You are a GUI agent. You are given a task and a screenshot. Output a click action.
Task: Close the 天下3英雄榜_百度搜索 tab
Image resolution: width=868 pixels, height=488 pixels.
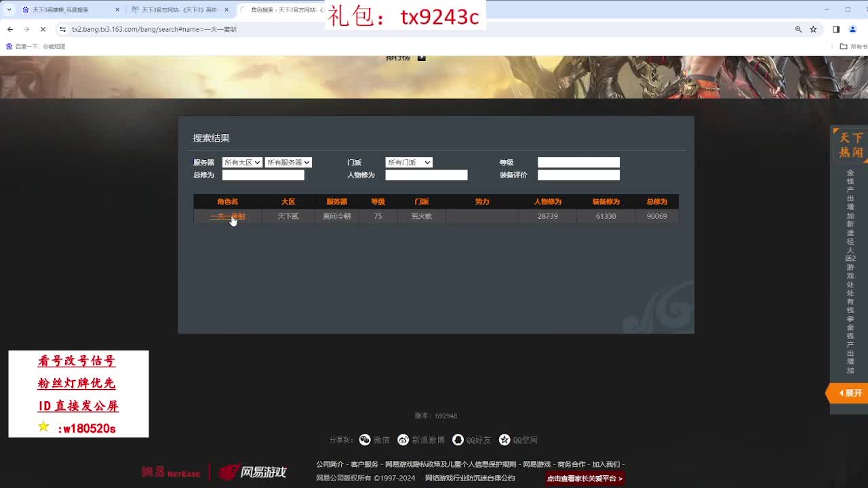(117, 10)
